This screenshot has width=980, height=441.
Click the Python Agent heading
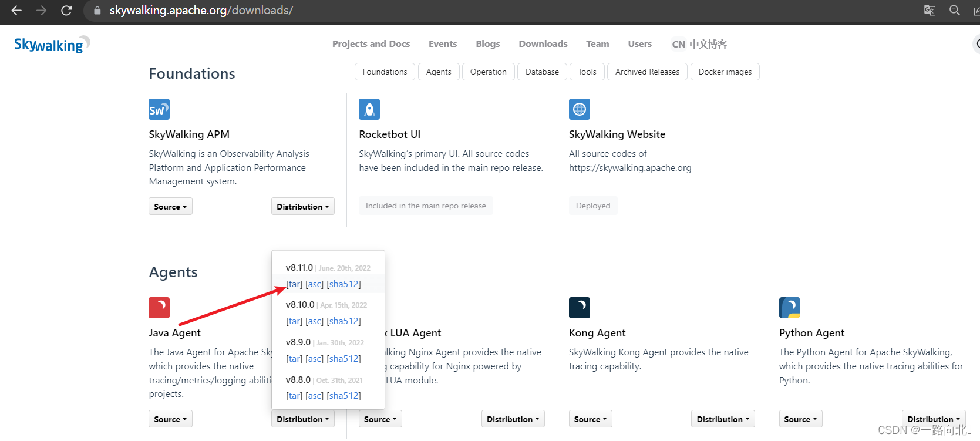pos(811,333)
